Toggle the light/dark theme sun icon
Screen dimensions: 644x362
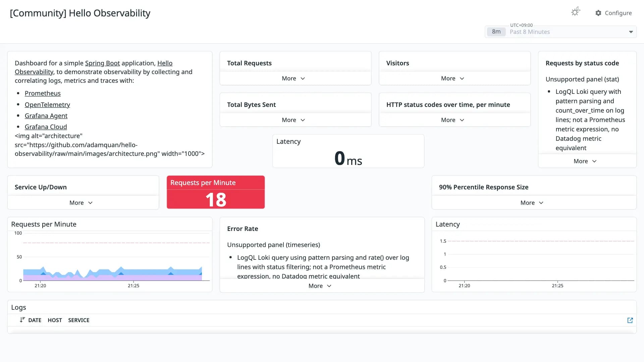(576, 12)
